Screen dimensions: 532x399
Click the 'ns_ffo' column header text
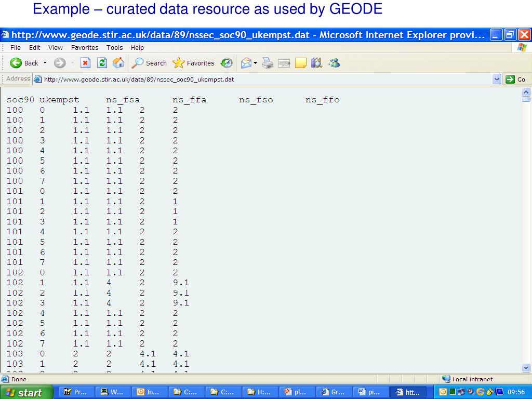pos(322,100)
